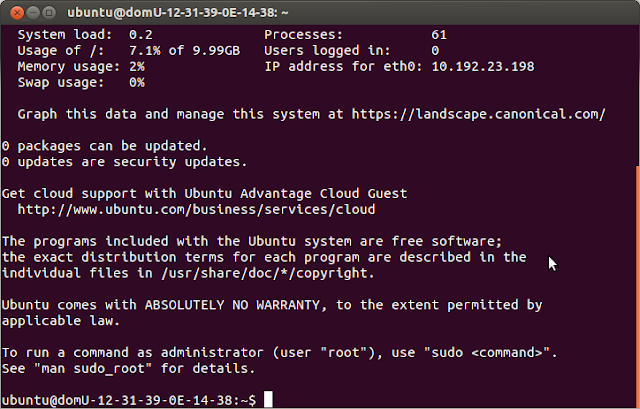640x409 pixels.
Task: Minimize the terminal window
Action: [x=35, y=12]
